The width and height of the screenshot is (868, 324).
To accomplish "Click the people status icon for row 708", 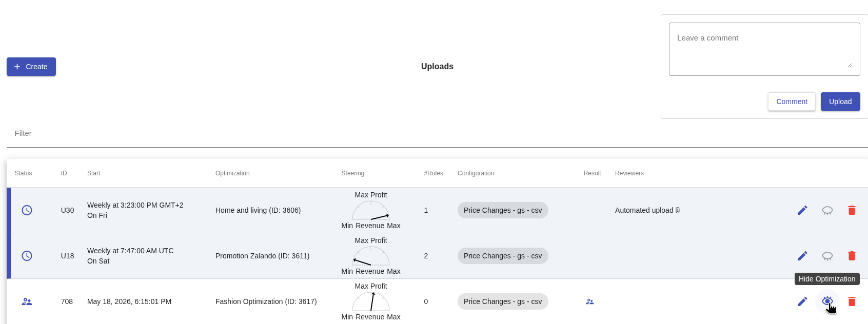I will [27, 301].
